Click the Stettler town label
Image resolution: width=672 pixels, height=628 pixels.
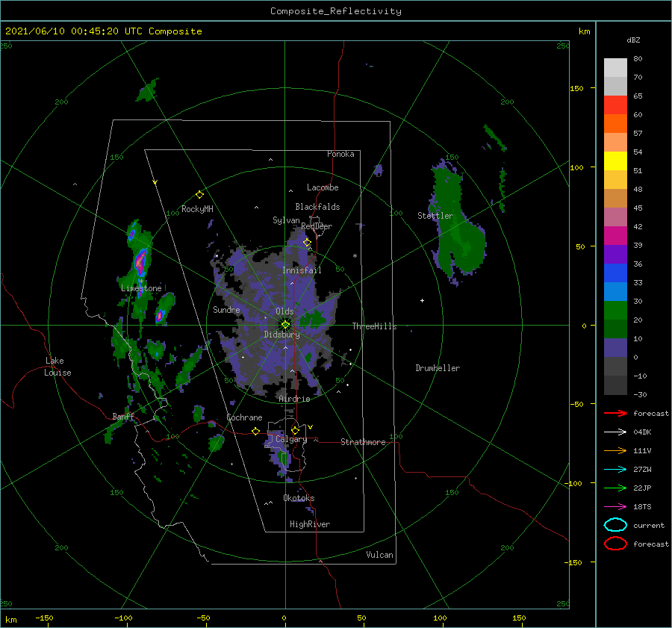coord(435,216)
